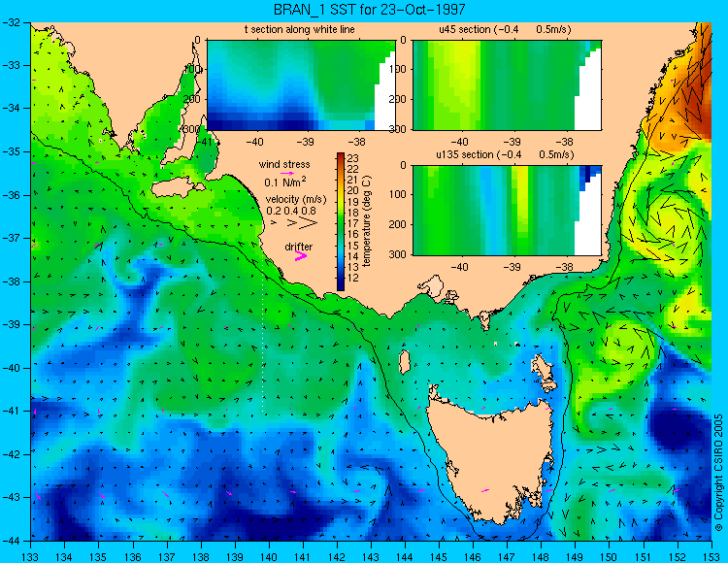Click the '0.2 0.4 0.8' velocity scale text
The width and height of the screenshot is (728, 563).
tap(291, 211)
